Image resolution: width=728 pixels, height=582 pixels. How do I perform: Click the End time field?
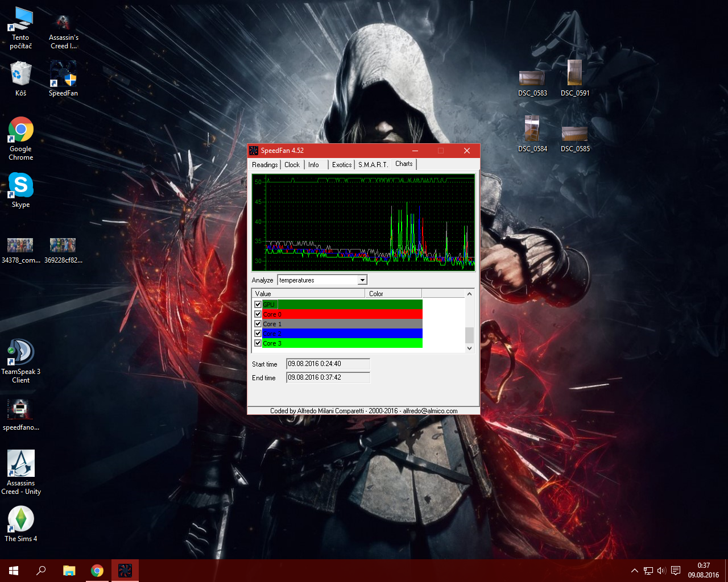point(328,377)
